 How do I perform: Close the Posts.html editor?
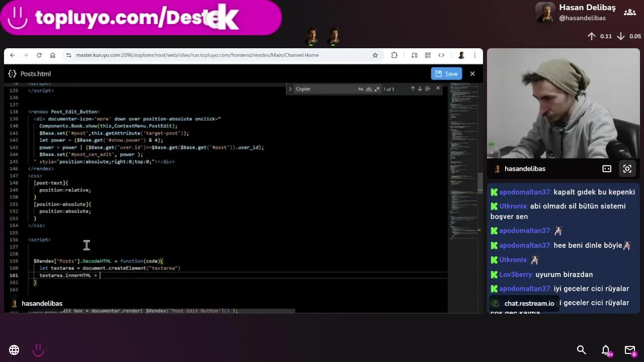(472, 74)
